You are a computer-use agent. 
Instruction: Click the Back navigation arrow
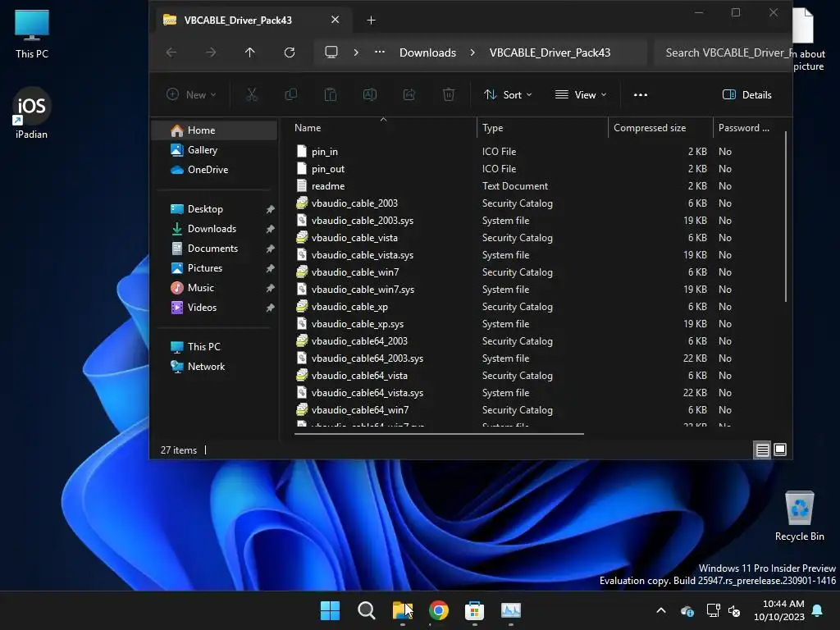171,52
